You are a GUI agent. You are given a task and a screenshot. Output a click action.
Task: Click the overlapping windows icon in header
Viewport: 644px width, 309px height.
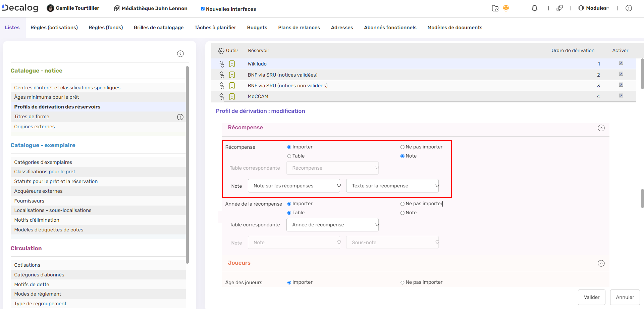pos(559,8)
